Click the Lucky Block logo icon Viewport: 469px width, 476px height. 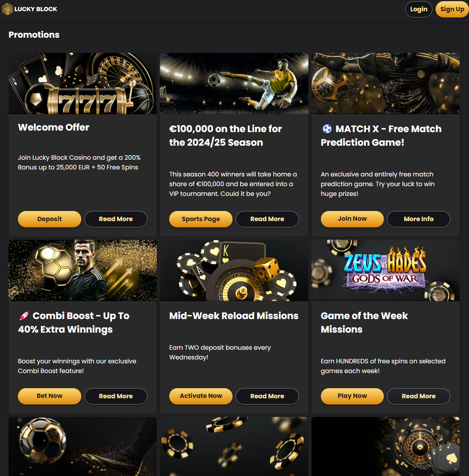pos(7,9)
